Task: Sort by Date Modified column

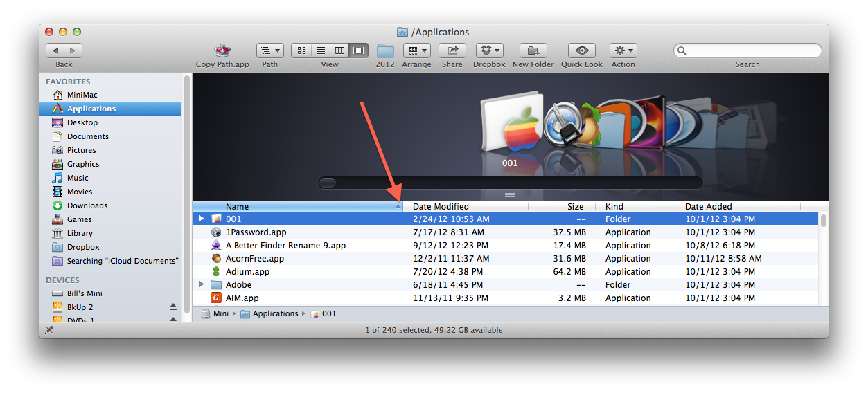Action: click(466, 206)
